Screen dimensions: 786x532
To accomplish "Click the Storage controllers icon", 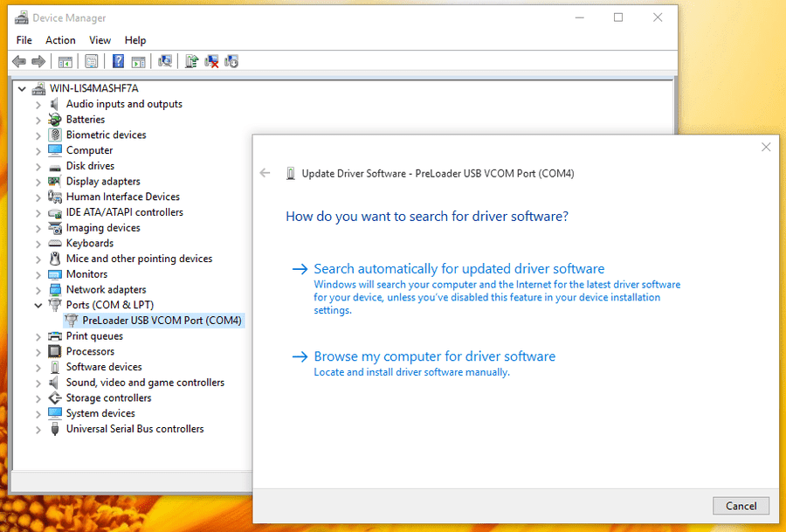I will click(x=55, y=398).
